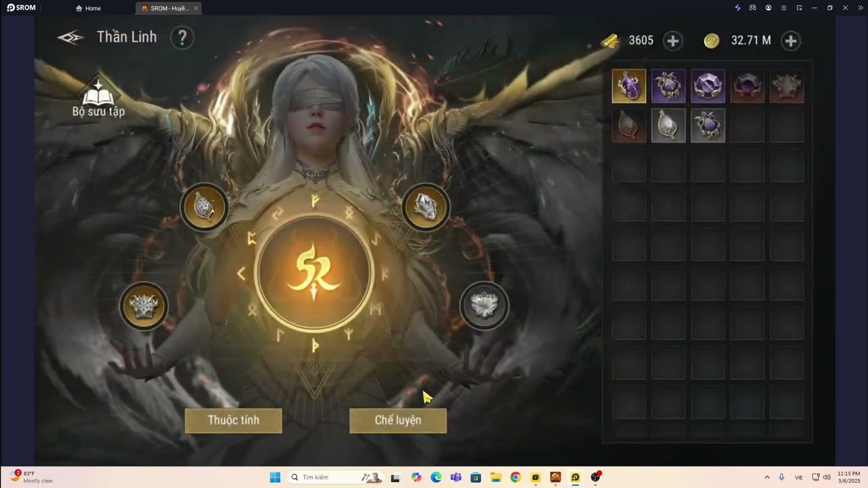Open the account profile icon
Image resolution: width=868 pixels, height=488 pixels.
[x=768, y=7]
